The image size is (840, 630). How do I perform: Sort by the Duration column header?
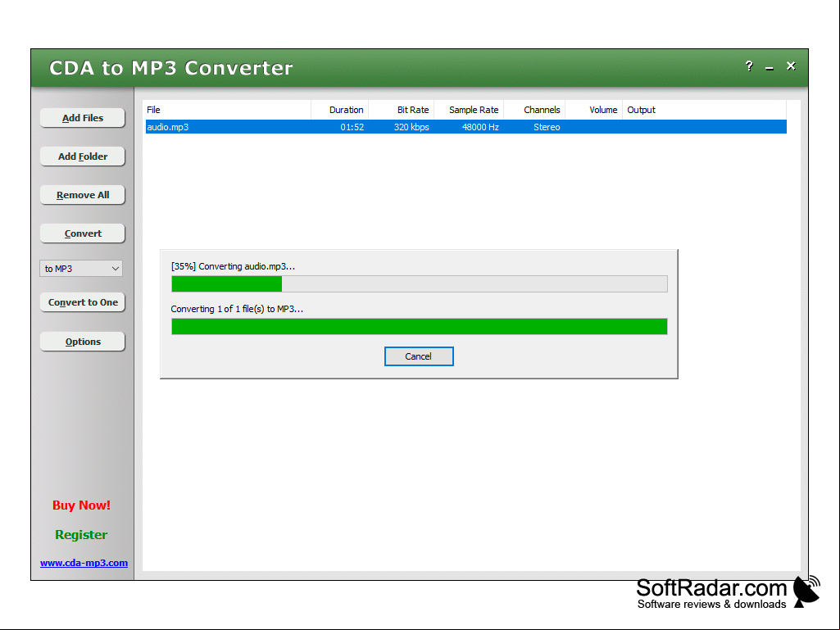[x=339, y=110]
